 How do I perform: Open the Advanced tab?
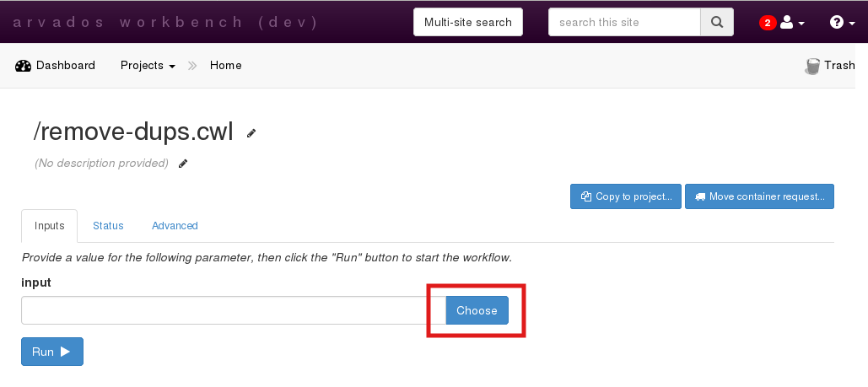pos(175,226)
